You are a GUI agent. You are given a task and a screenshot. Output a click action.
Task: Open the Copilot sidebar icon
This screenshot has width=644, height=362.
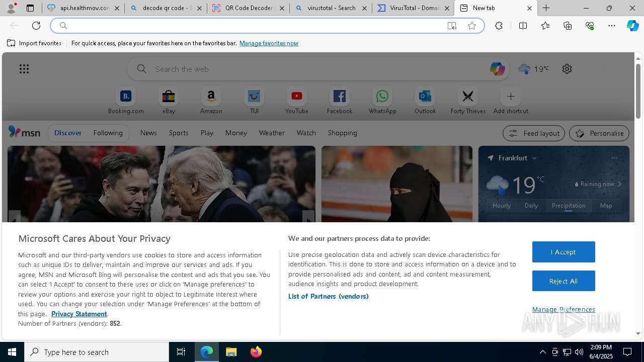[x=632, y=26]
